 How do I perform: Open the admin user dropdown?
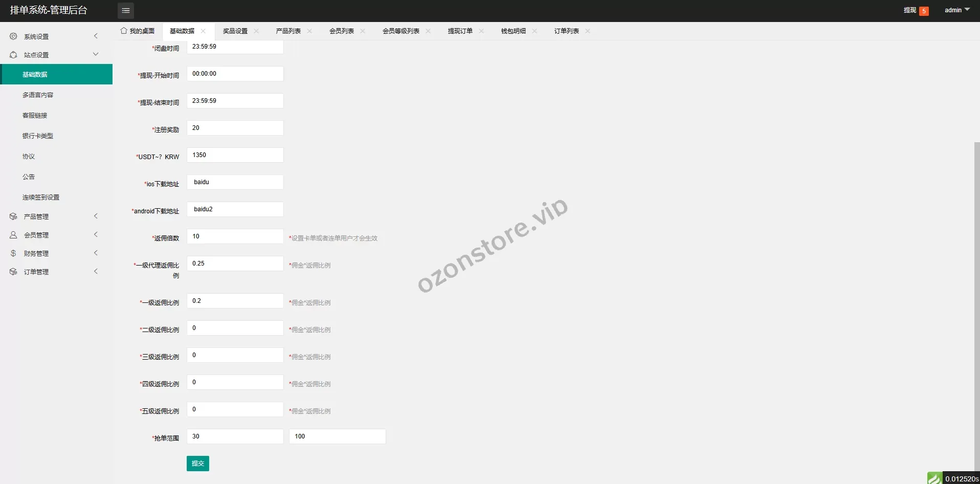956,10
